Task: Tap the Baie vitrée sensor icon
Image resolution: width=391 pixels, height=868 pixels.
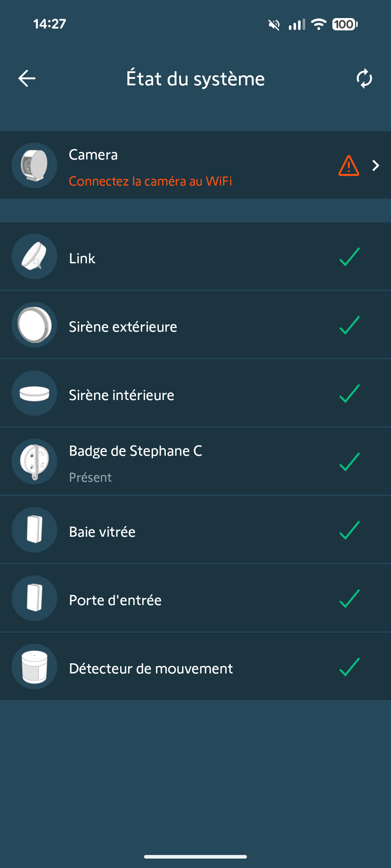Action: [34, 530]
